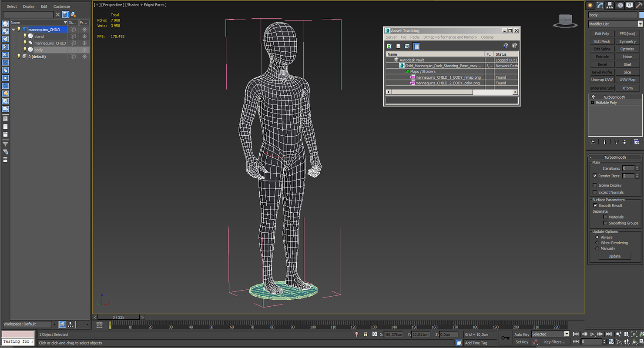Open explorer Customize menu

(x=61, y=7)
